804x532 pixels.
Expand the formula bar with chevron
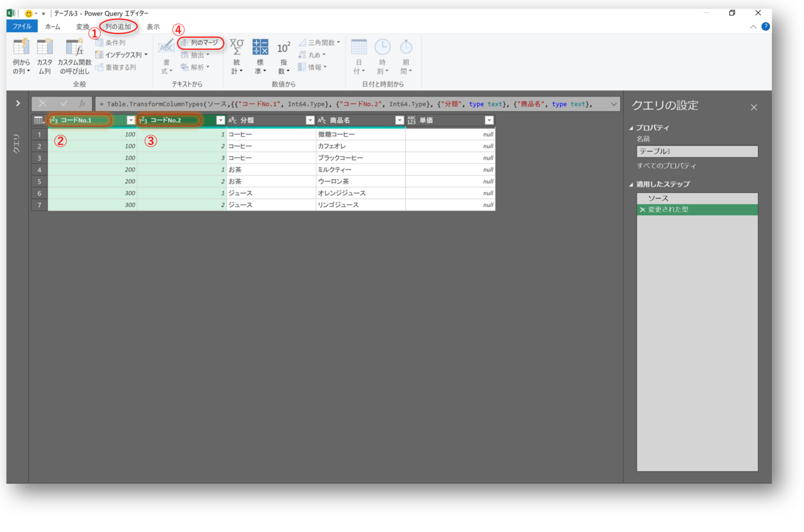click(x=614, y=105)
